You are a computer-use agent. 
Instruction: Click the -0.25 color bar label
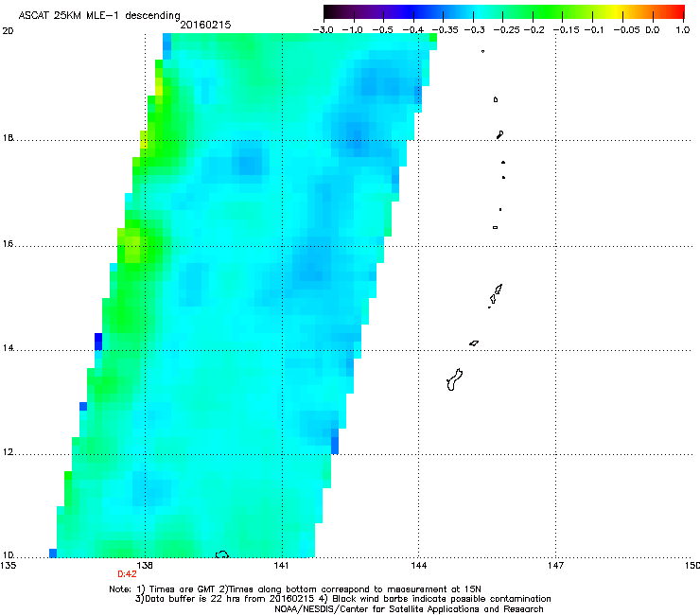point(507,30)
